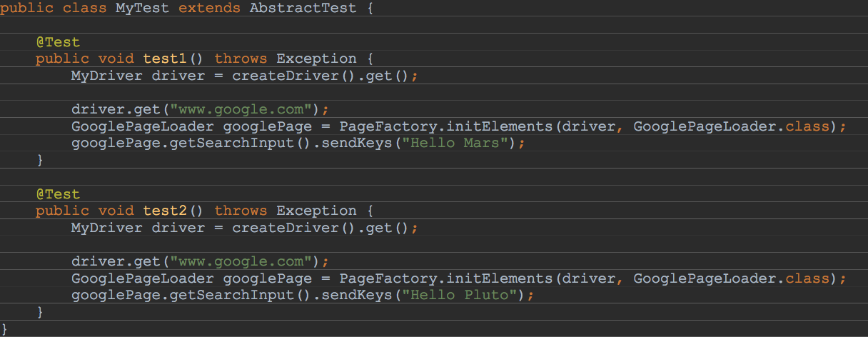Click the @Test annotation above test1

pyautogui.click(x=58, y=42)
